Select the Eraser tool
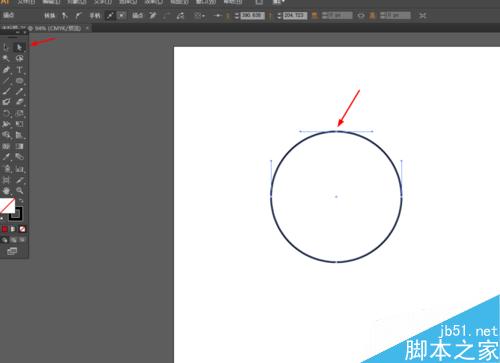500x363 pixels. [19, 102]
